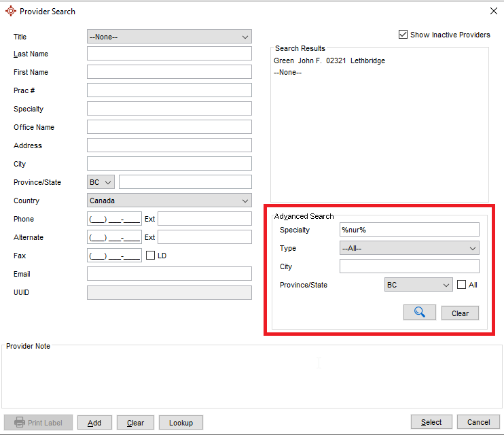Open the Advanced Search Province/State dropdown
This screenshot has width=504, height=435.
click(418, 285)
